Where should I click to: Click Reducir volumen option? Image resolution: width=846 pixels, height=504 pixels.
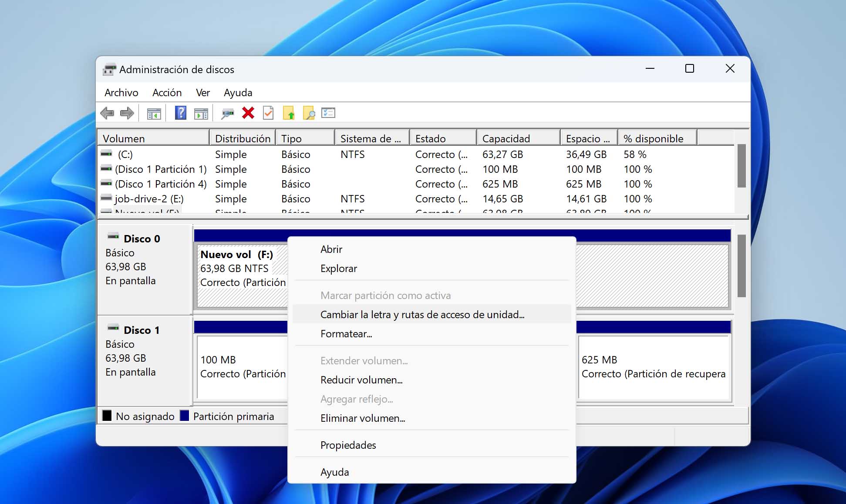tap(360, 380)
